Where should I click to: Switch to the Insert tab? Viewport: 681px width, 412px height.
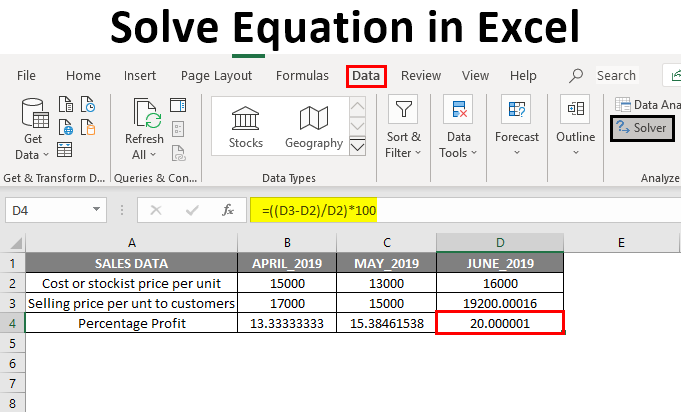[139, 76]
